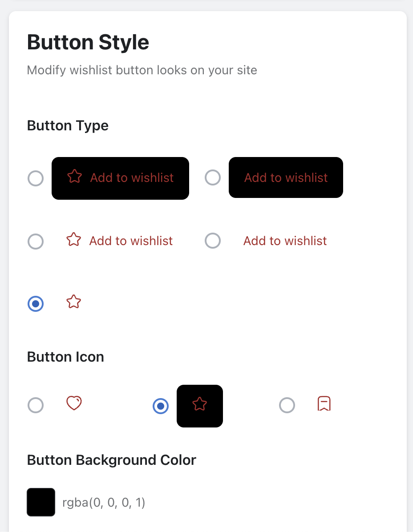Click the bookmark icon option

[324, 404]
